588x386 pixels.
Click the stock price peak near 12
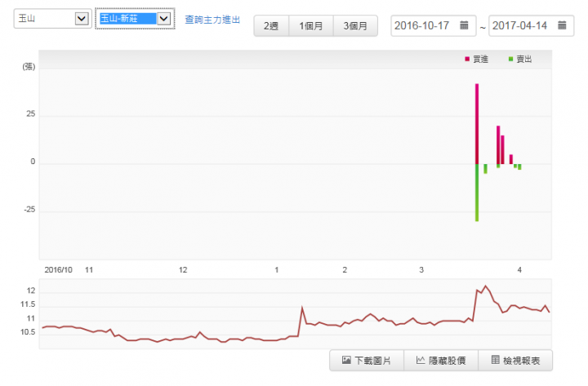coord(486,286)
